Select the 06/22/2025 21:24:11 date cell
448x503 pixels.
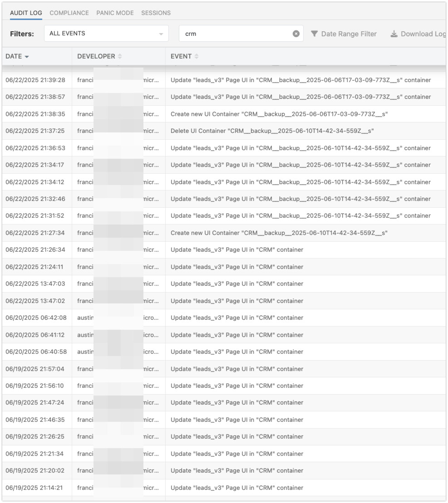coord(34,267)
